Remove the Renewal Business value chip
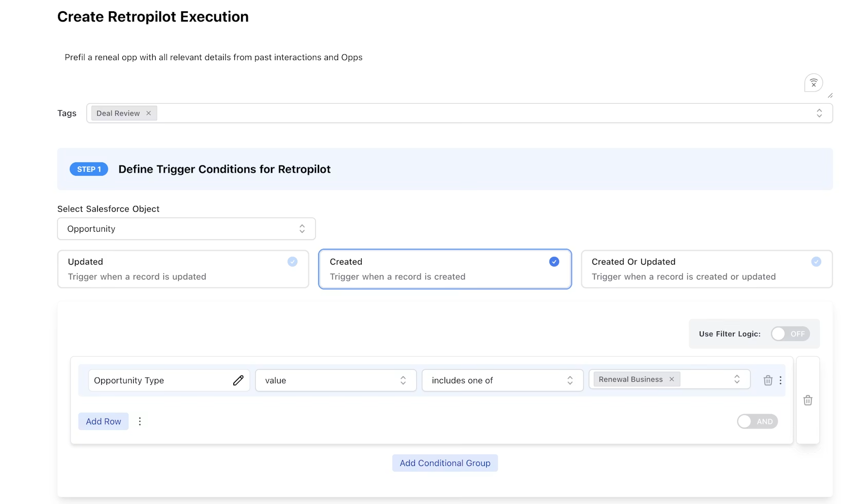This screenshot has height=504, width=848. (x=672, y=379)
